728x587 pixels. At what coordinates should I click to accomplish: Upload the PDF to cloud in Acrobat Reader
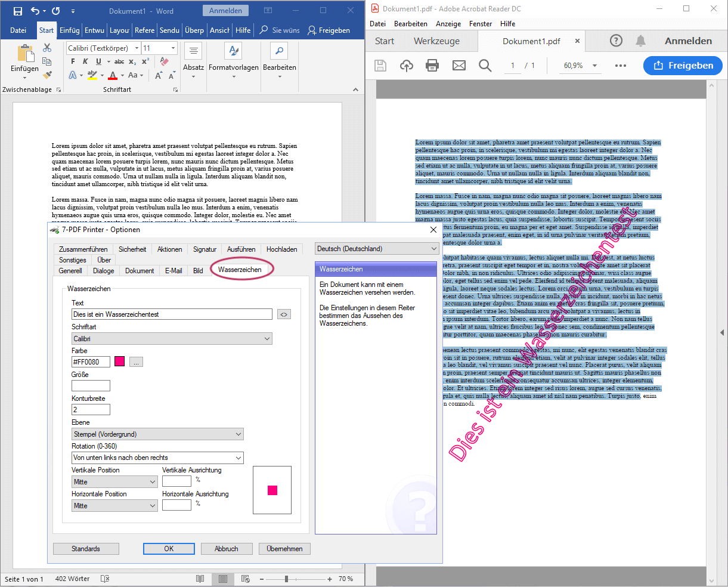coord(407,66)
